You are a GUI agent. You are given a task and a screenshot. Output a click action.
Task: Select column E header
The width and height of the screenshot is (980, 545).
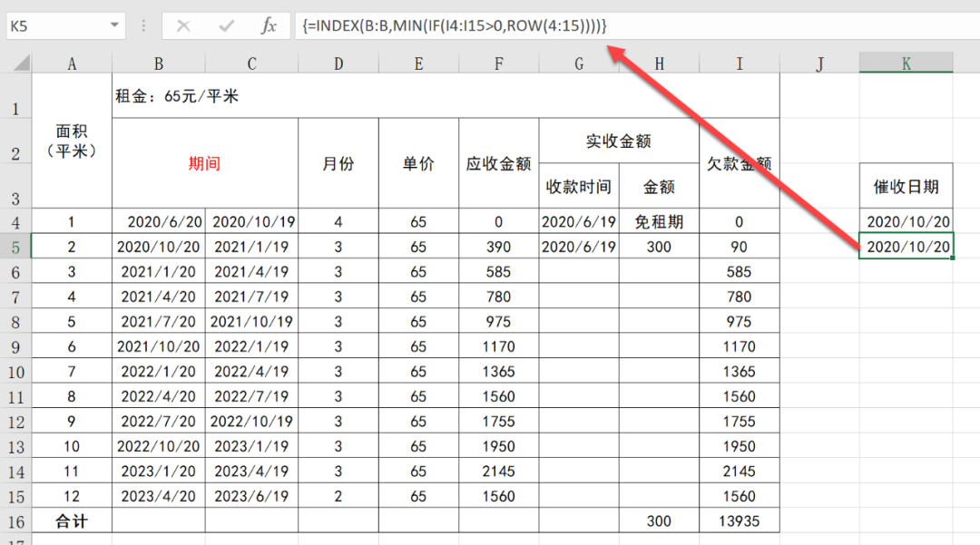418,63
